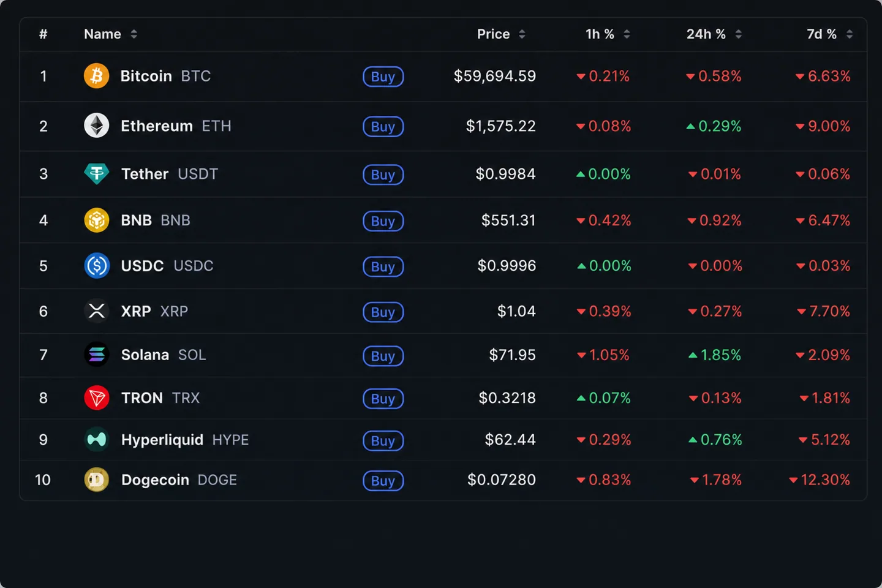
Task: Click Dogecoin's 24h change 1.78%
Action: coord(715,480)
